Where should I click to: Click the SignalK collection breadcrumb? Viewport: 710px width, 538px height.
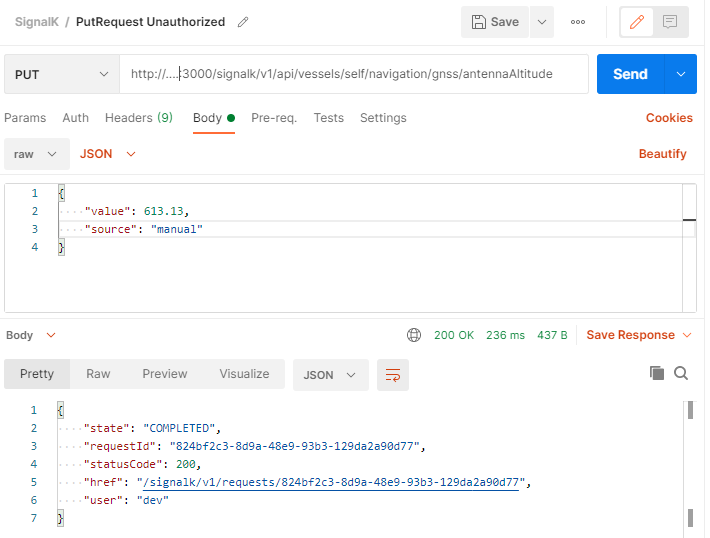[37, 22]
